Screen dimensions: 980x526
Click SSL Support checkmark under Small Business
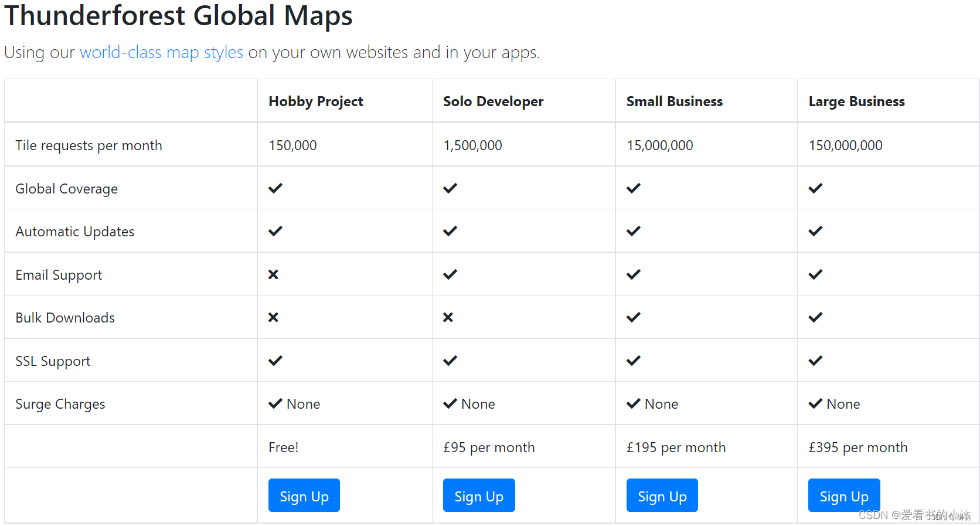tap(634, 361)
